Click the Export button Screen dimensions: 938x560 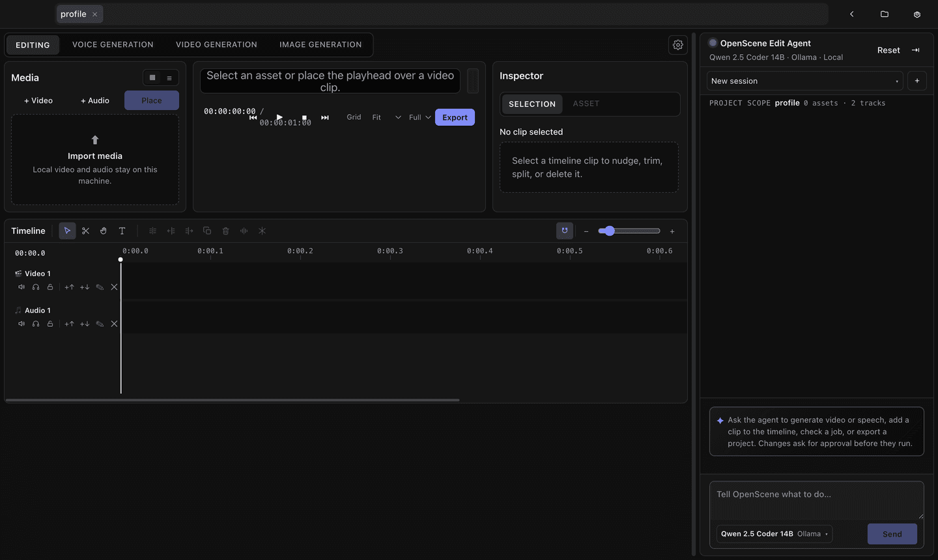click(455, 117)
